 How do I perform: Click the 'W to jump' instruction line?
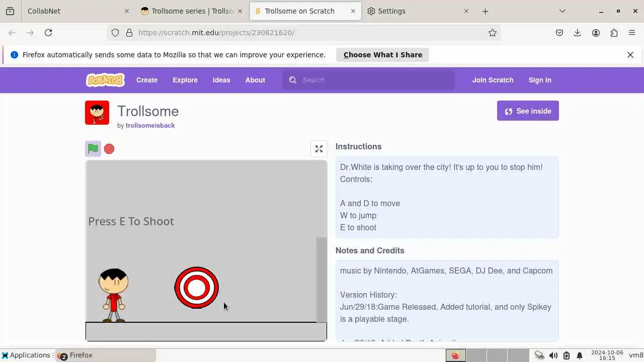coord(358,215)
